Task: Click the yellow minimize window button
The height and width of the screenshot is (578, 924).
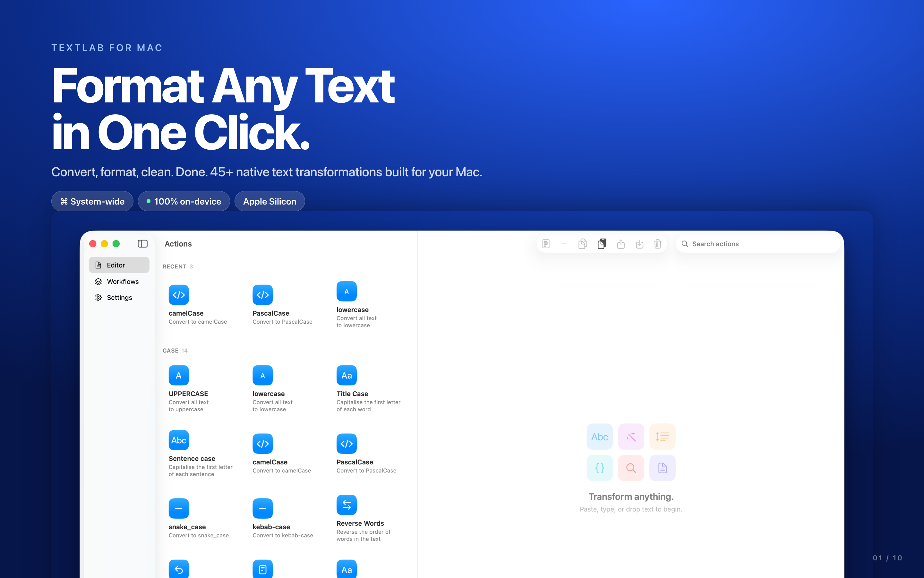Action: coord(105,243)
